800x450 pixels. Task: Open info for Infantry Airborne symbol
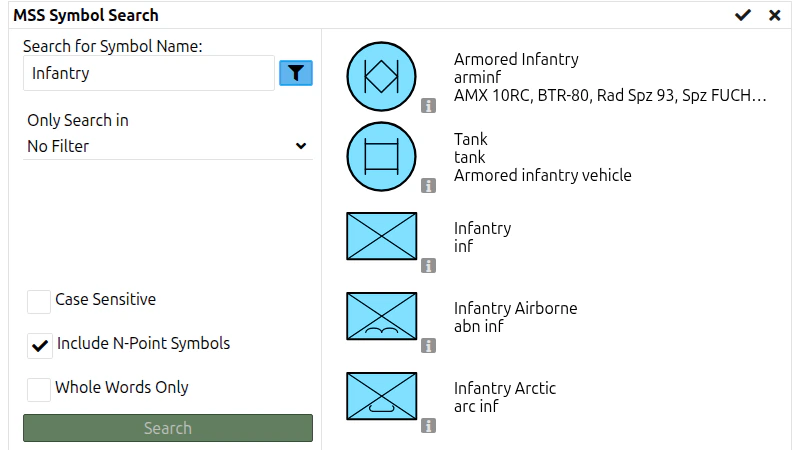click(429, 346)
